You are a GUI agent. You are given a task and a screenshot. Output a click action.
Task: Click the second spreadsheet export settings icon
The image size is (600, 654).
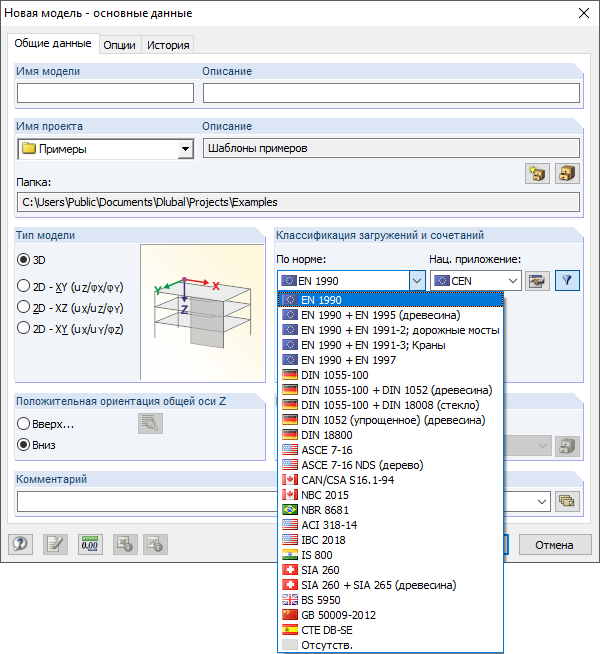(155, 544)
